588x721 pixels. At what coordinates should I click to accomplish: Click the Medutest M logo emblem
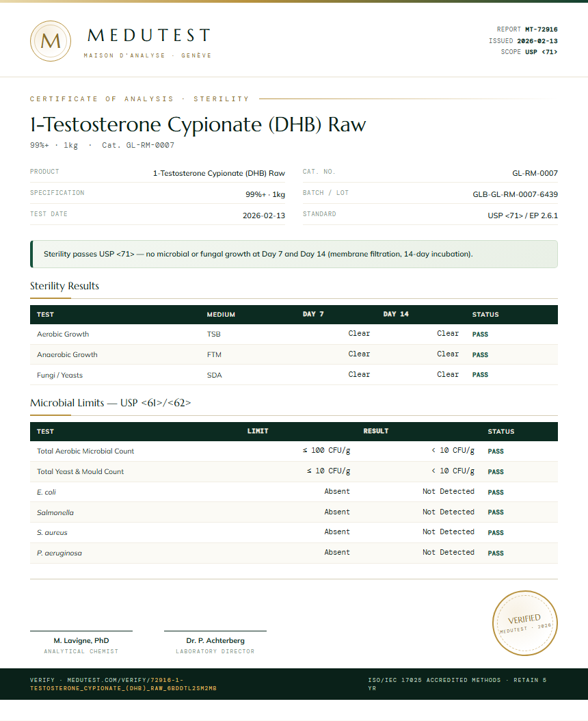coord(51,41)
